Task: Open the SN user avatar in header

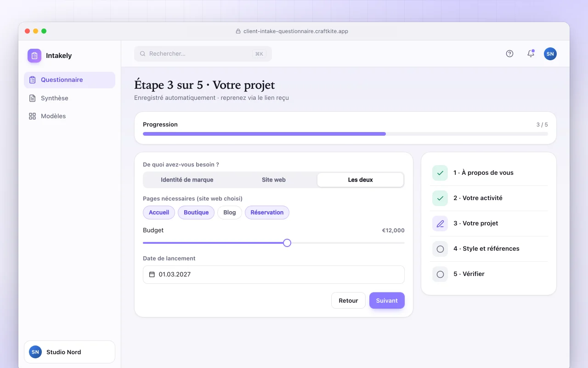Action: (x=550, y=54)
